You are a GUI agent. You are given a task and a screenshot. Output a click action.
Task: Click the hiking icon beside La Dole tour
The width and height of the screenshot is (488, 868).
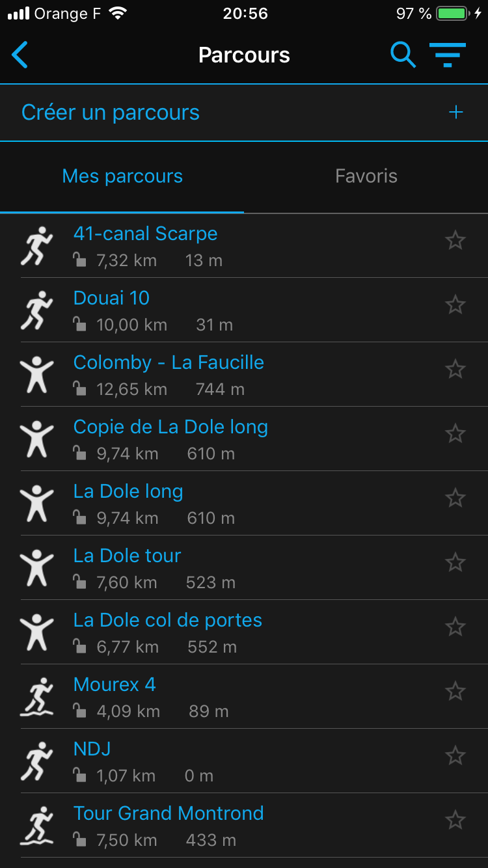point(36,568)
